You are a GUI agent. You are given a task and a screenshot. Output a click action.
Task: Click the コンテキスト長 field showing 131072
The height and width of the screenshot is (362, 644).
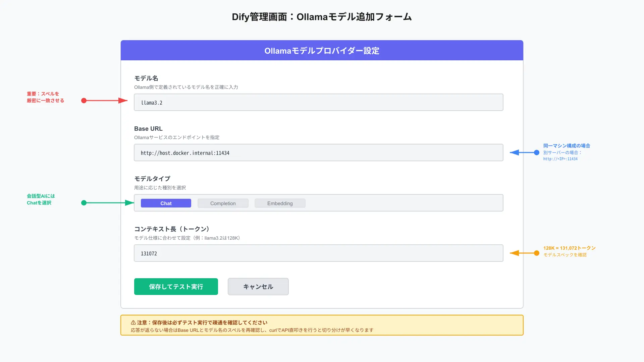318,253
